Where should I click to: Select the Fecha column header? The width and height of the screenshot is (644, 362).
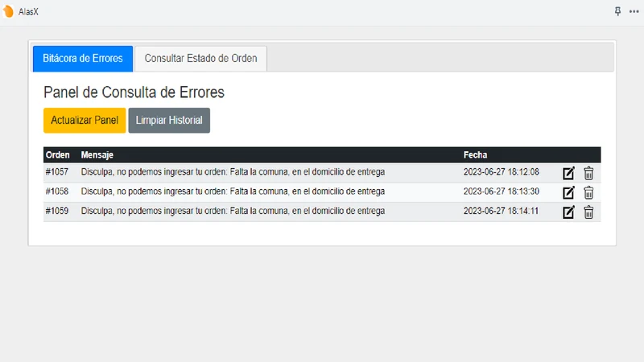click(475, 155)
